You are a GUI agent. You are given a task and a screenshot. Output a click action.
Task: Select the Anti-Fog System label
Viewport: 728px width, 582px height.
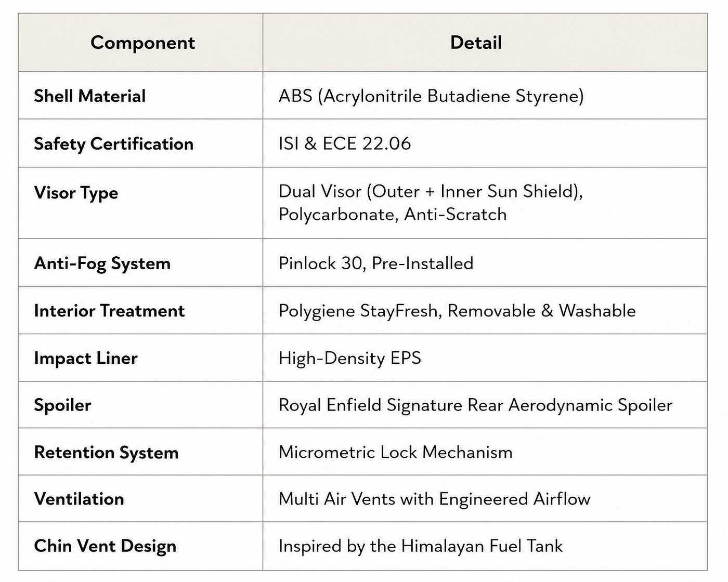coord(102,263)
